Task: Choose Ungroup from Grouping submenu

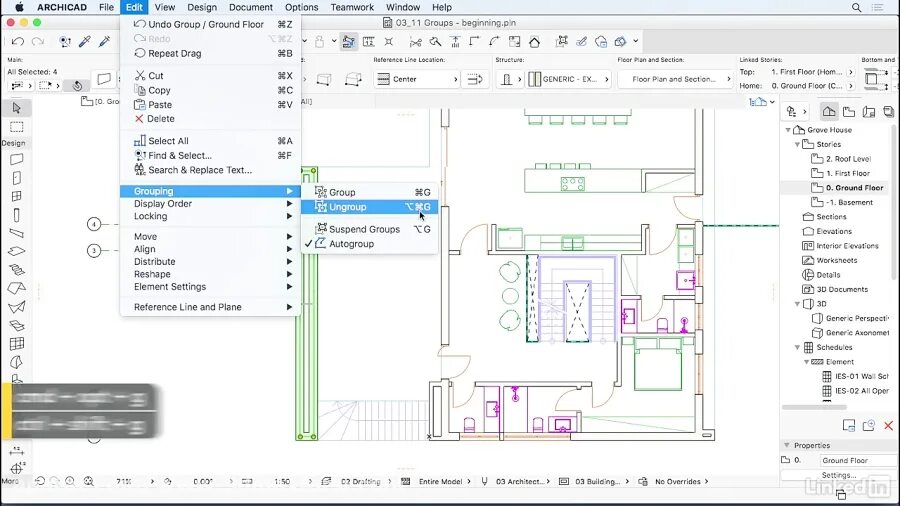Action: click(x=369, y=207)
